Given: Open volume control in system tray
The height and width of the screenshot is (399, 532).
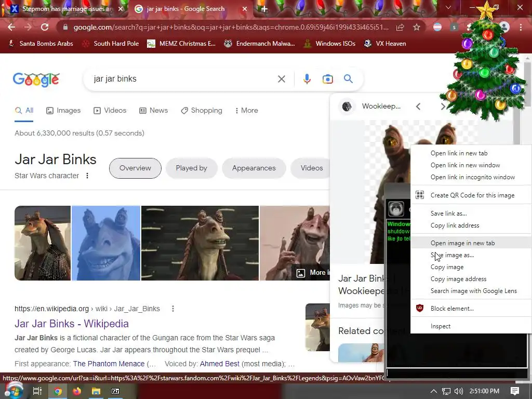Looking at the screenshot, I should (458, 391).
